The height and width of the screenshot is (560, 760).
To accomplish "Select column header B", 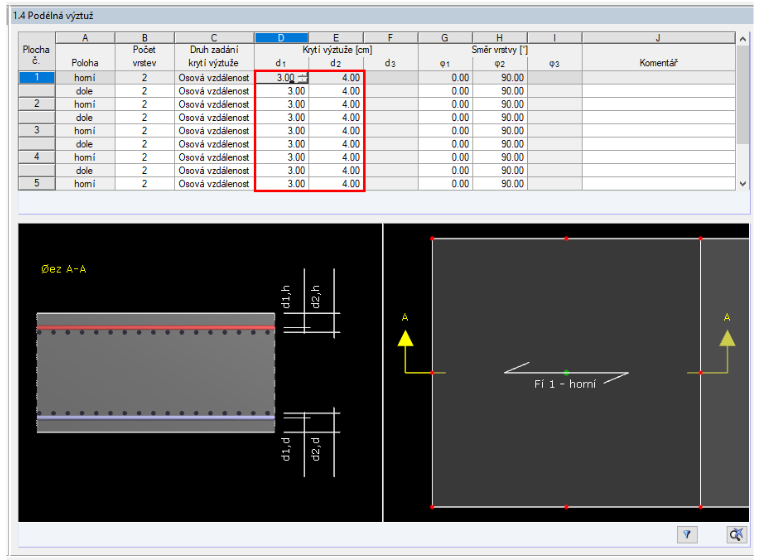I will pyautogui.click(x=144, y=38).
